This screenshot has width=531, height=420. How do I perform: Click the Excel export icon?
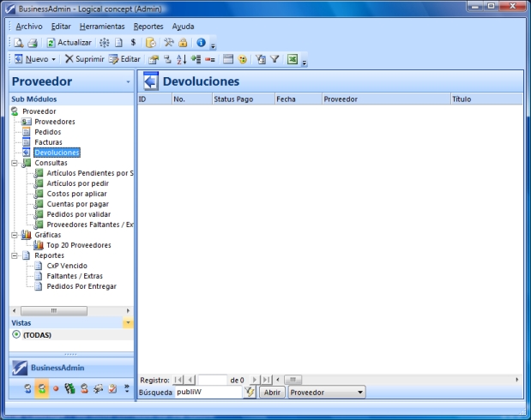(x=293, y=59)
